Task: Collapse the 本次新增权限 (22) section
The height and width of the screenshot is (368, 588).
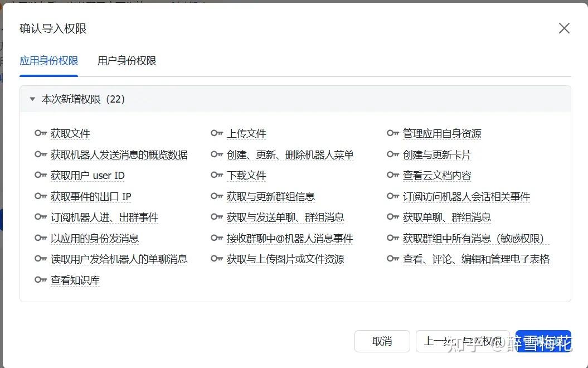Action: [x=32, y=99]
